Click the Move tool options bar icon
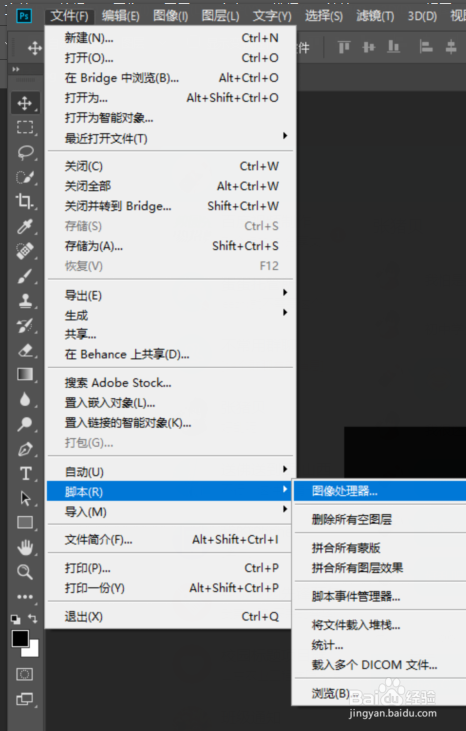Screen dimensions: 466x731 point(35,48)
